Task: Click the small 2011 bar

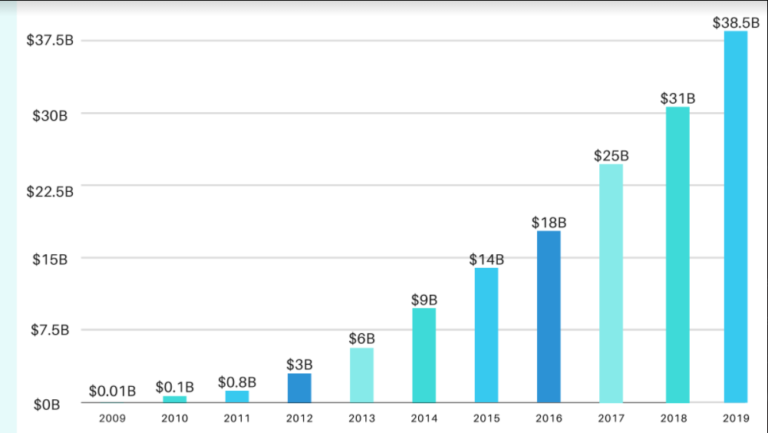Action: click(237, 397)
